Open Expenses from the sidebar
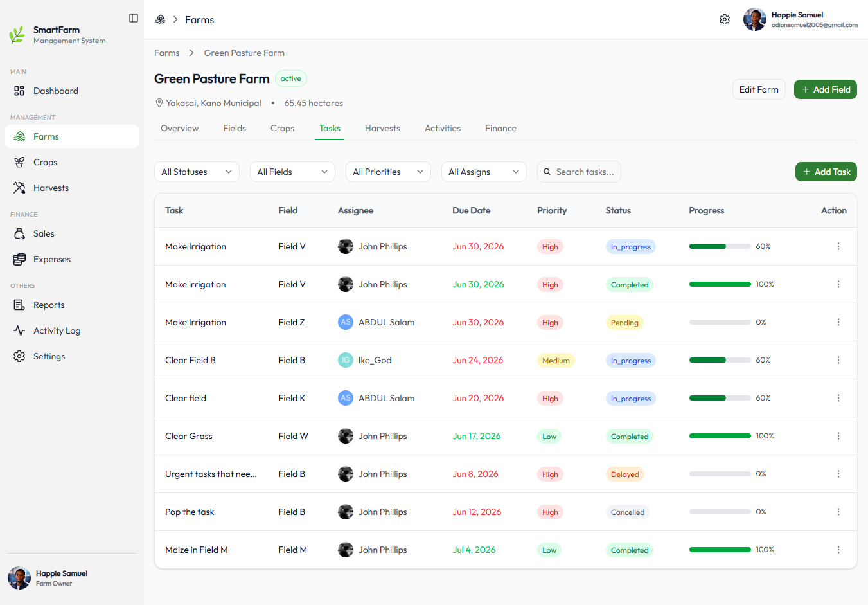This screenshot has height=605, width=868. pos(72,259)
